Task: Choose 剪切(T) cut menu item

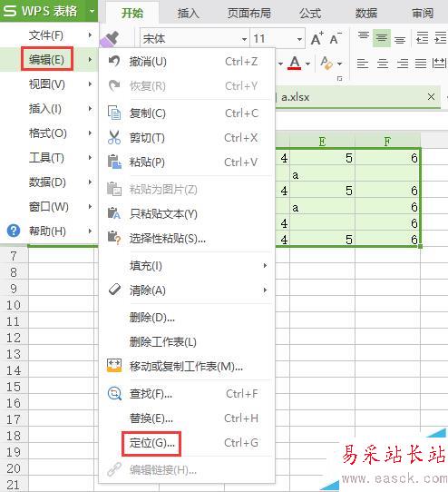Action: 187,137
